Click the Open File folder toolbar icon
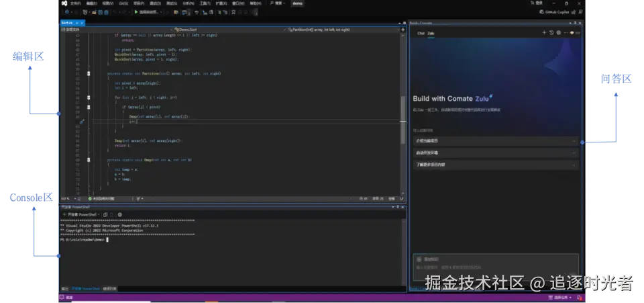Screen dimensions: 644x303 pyautogui.click(x=94, y=12)
